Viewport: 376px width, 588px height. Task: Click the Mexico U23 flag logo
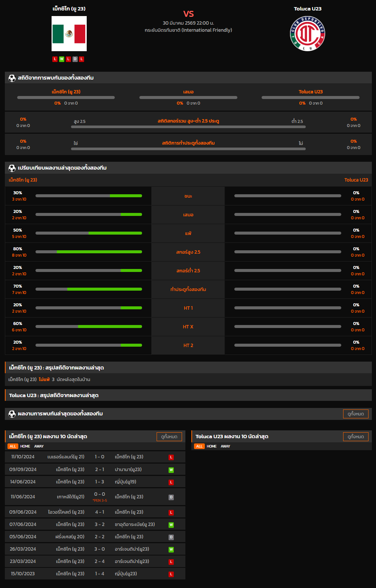(69, 34)
